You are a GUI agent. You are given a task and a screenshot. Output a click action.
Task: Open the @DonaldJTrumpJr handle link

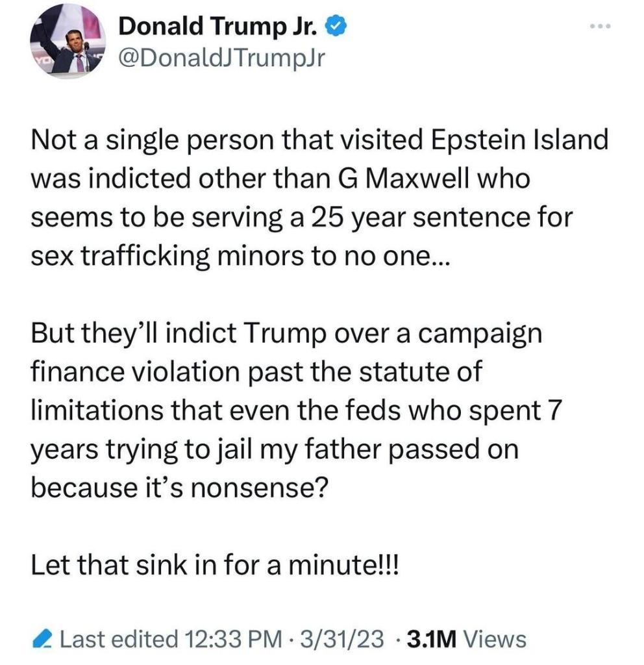[x=221, y=59]
